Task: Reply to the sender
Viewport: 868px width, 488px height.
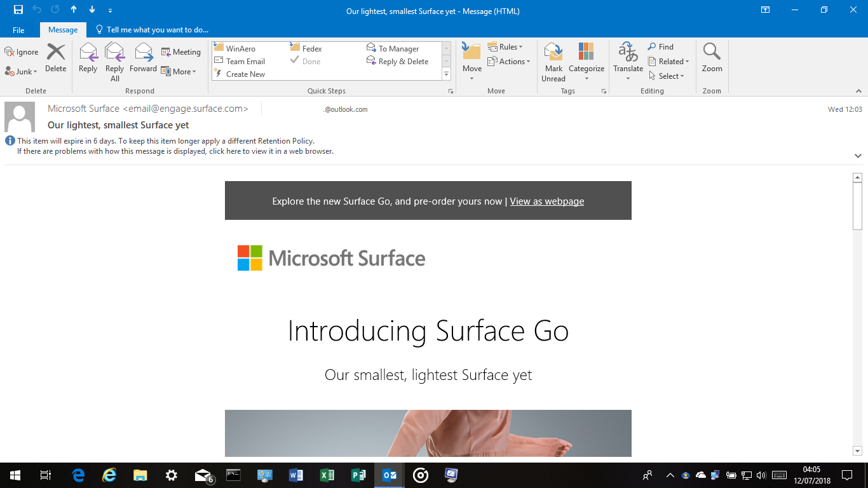Action: point(88,58)
